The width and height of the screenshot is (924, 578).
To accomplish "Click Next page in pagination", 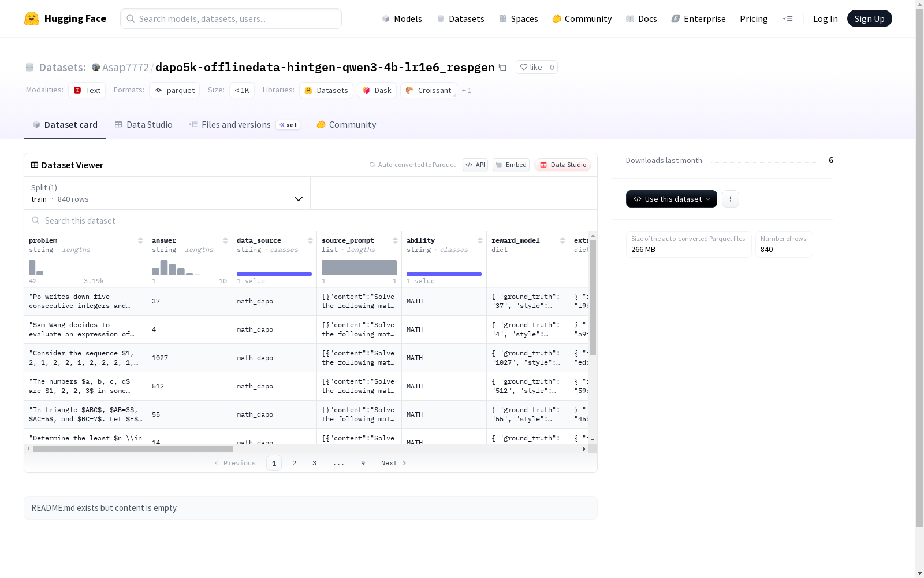I will click(394, 463).
